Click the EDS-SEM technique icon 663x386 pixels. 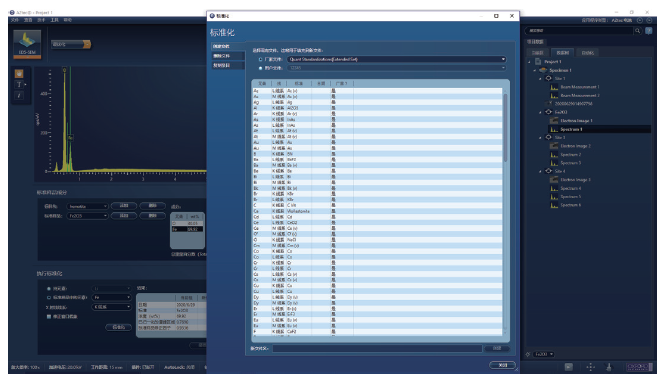click(x=27, y=44)
